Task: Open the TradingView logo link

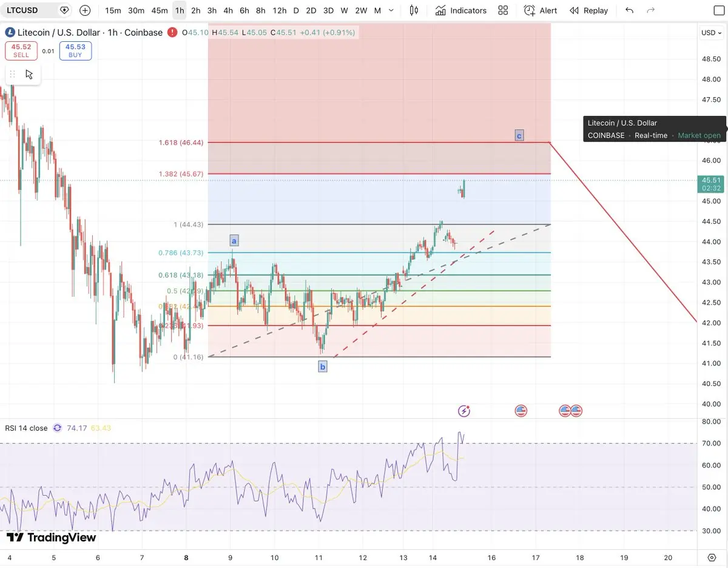Action: [x=51, y=538]
